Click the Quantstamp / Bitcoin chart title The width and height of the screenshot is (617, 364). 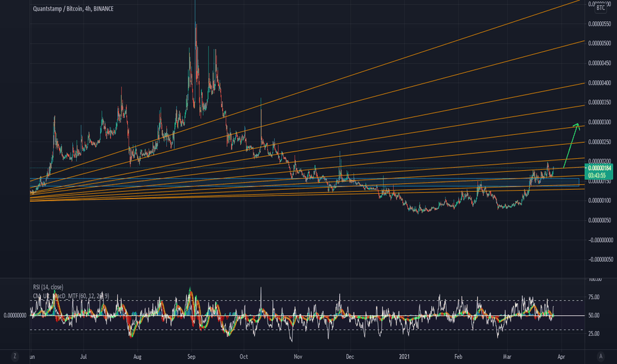(x=73, y=8)
